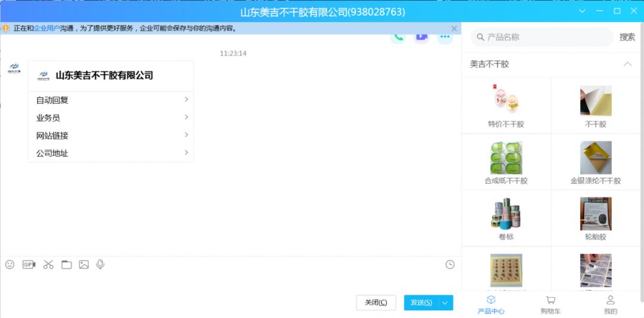Open the 轮胎胶 product

[596, 220]
